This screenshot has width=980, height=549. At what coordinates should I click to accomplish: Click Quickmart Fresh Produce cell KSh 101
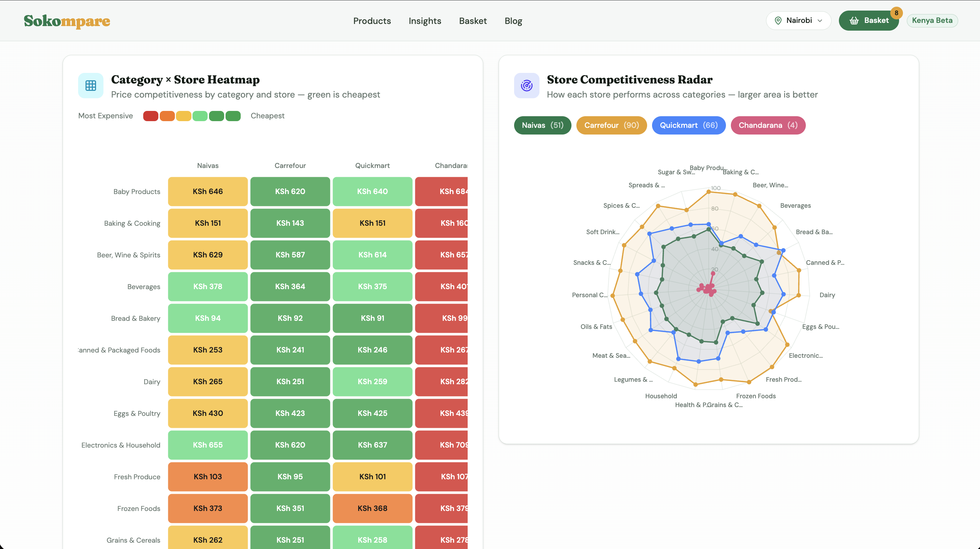372,477
